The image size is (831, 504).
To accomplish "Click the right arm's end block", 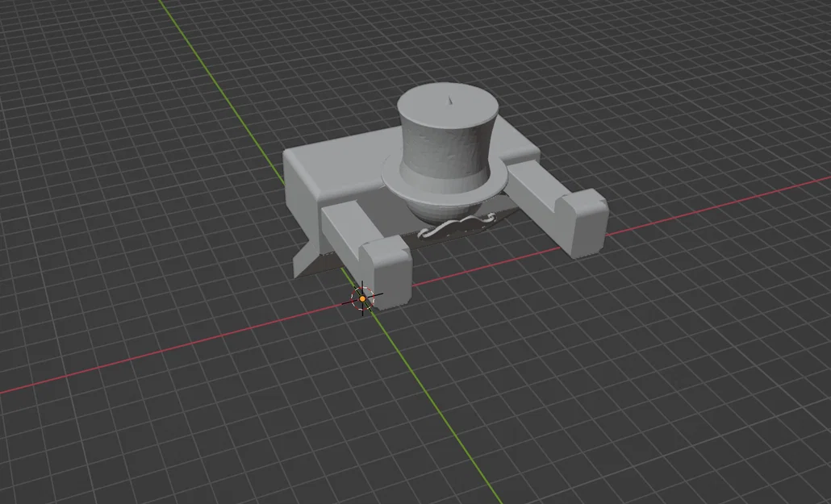I will [583, 223].
